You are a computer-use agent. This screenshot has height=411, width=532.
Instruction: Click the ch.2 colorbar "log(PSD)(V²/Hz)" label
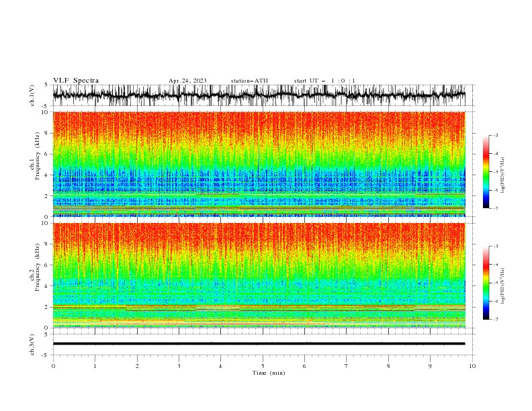(x=502, y=286)
